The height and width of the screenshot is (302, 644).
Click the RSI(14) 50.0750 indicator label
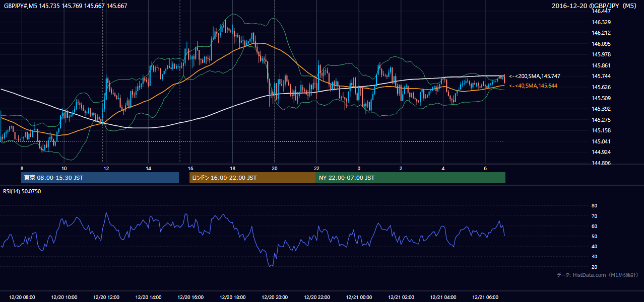pyautogui.click(x=22, y=191)
